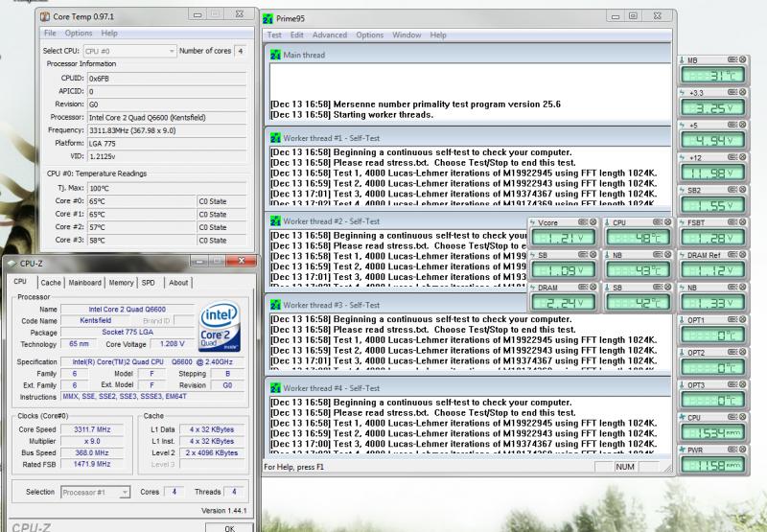The image size is (767, 532).
Task: Open Prime95 Advanced menu
Action: point(330,35)
